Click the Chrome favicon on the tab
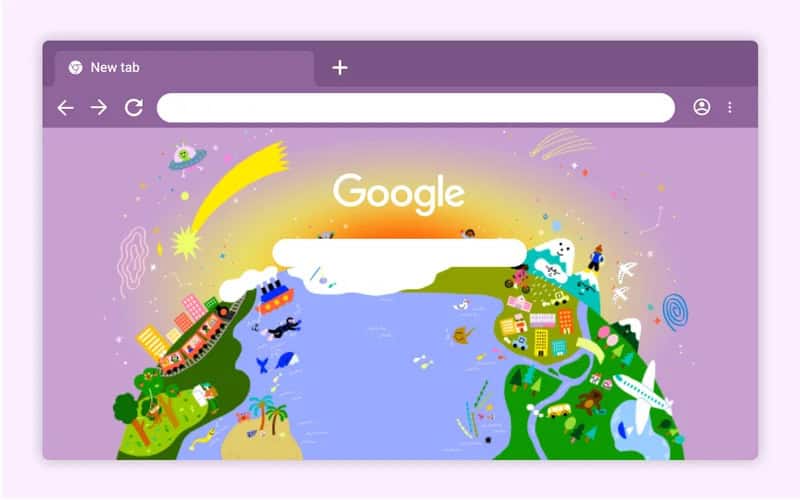 click(x=76, y=67)
